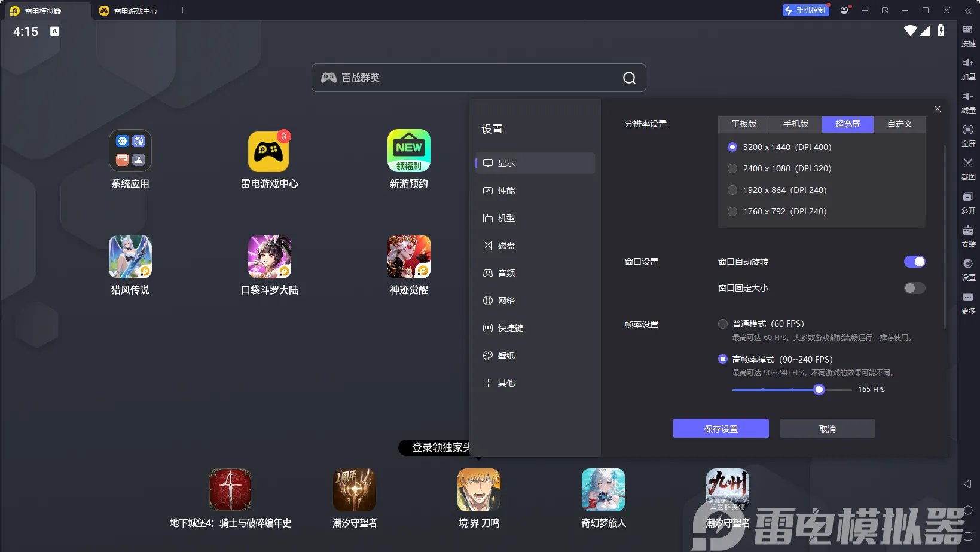Open 显示 settings section
Viewport: 980px width, 552px height.
(x=535, y=163)
